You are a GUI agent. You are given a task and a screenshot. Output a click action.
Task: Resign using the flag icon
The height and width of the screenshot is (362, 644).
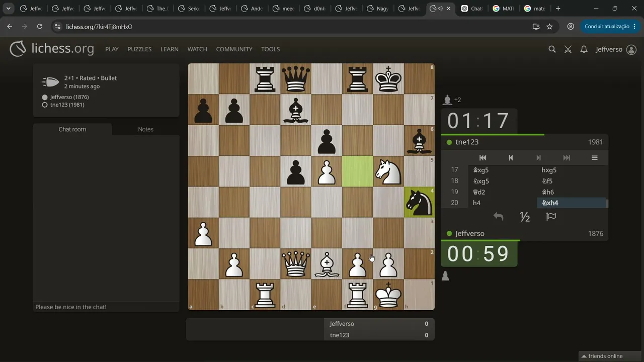tap(551, 217)
